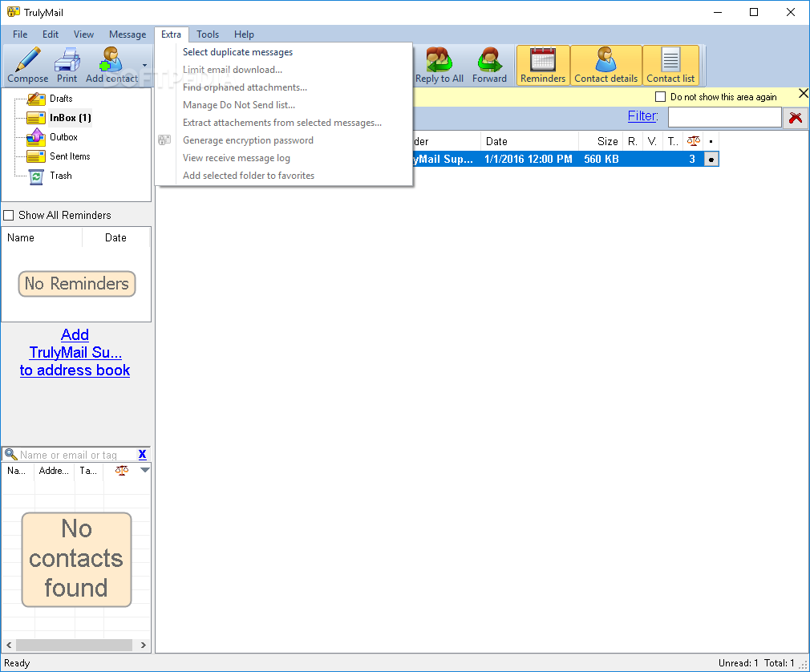The height and width of the screenshot is (672, 810).
Task: Choose Find orphaned attachments...
Action: 284,87
